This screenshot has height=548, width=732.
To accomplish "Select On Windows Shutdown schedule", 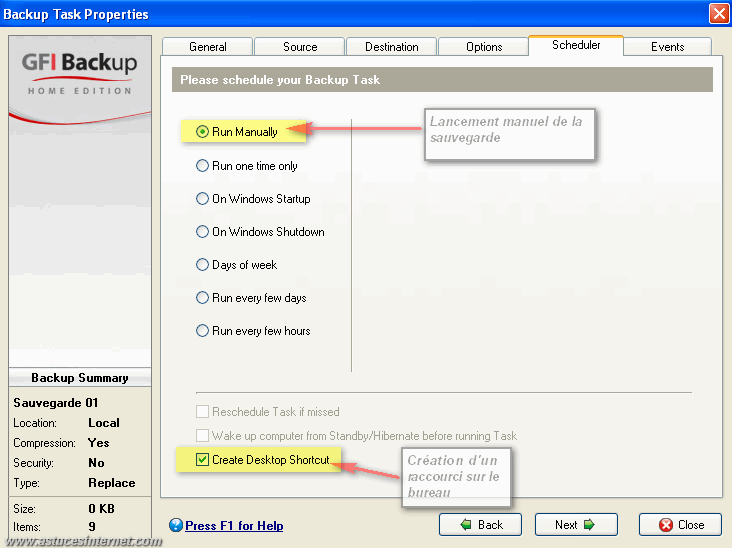I will tap(202, 232).
